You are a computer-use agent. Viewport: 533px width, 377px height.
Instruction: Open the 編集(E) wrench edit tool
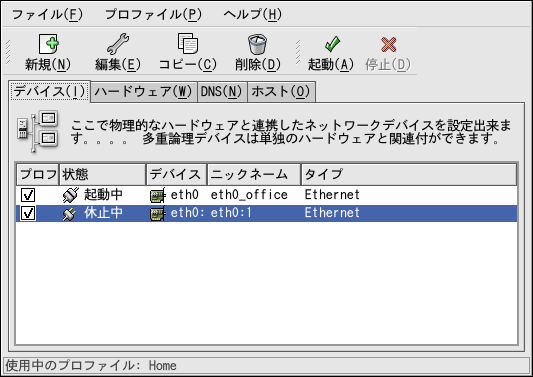118,44
